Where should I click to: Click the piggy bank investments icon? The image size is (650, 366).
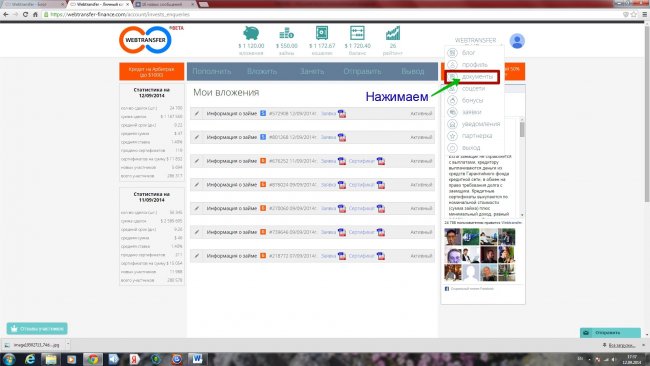tap(251, 33)
